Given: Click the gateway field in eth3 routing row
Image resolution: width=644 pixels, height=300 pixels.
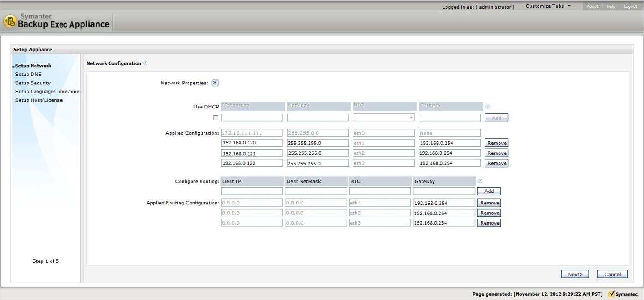Looking at the screenshot, I should click(444, 223).
